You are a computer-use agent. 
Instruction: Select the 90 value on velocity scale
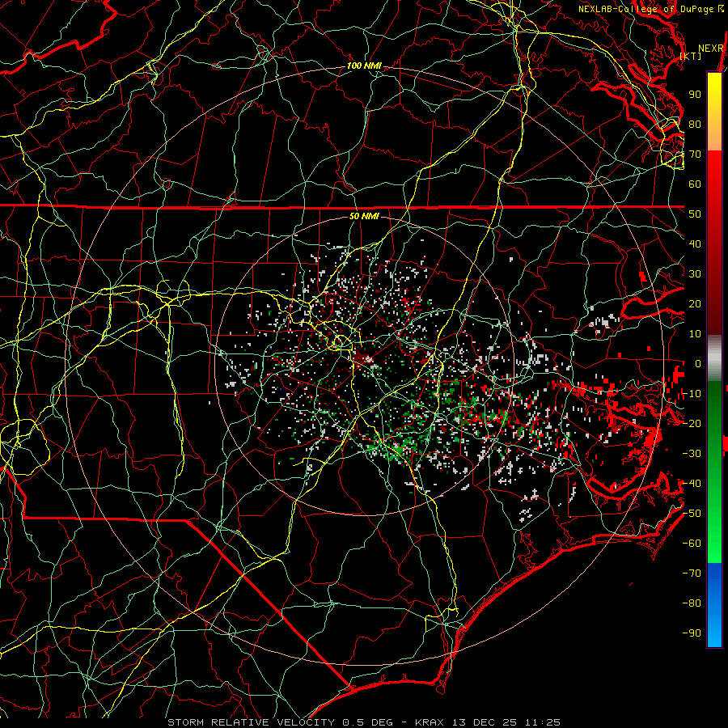(x=695, y=94)
